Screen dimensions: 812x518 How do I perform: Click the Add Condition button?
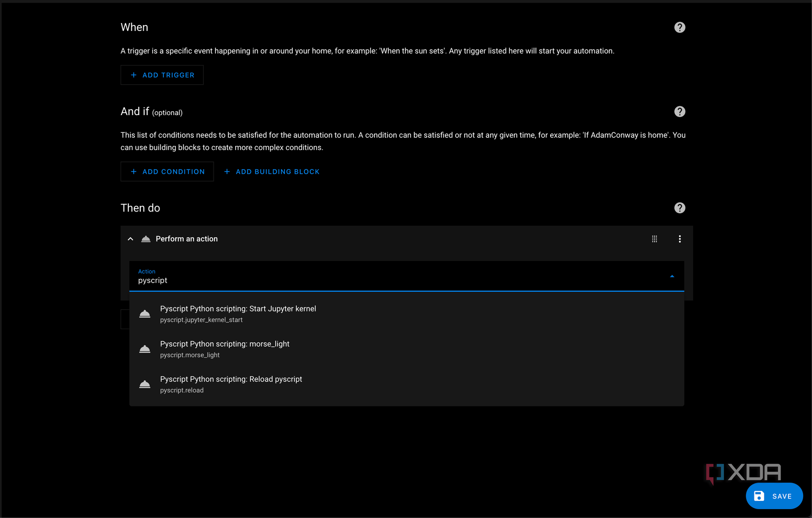click(167, 172)
